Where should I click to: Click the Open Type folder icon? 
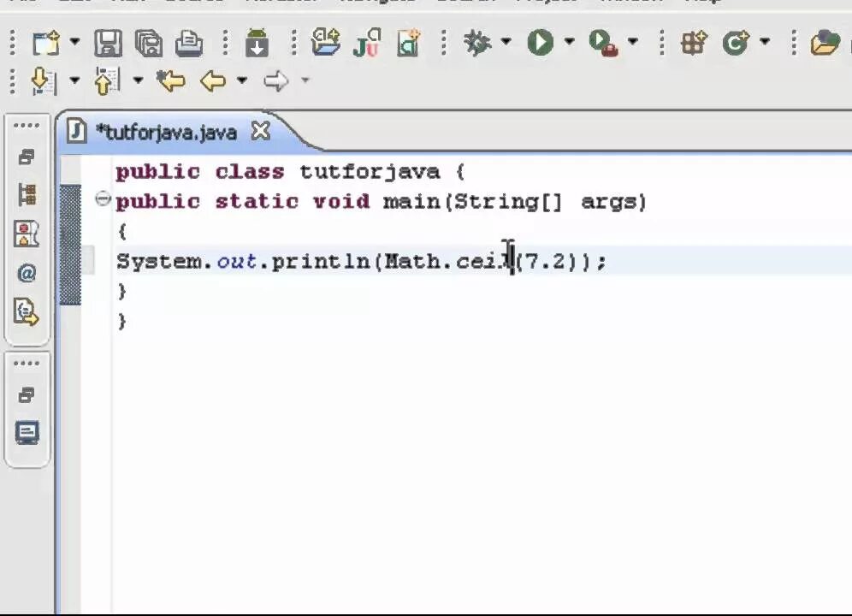825,43
